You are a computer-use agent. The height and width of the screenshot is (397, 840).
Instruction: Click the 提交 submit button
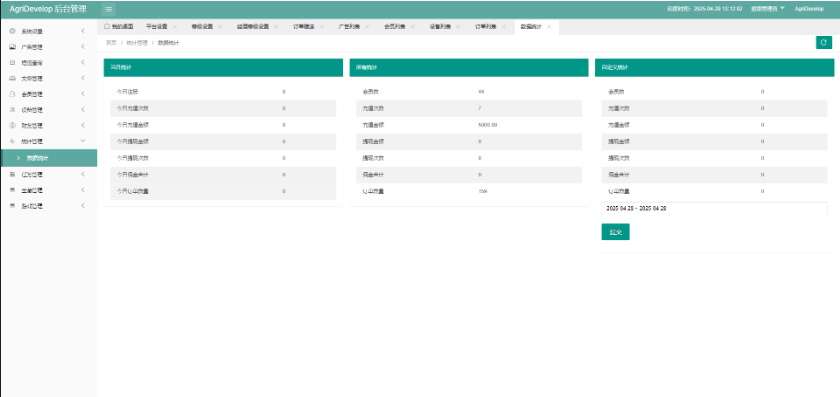pyautogui.click(x=615, y=232)
